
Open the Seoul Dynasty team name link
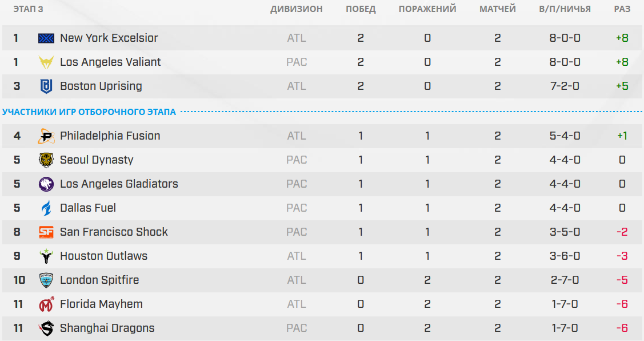tap(97, 160)
